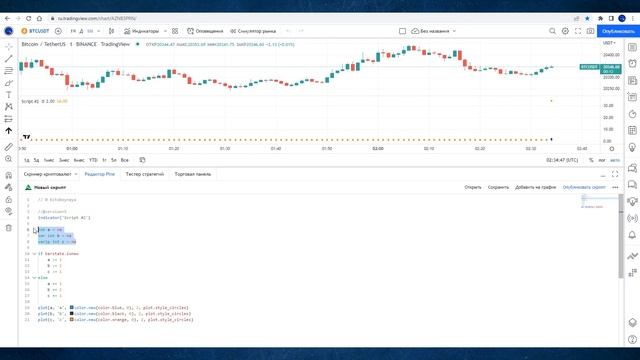The width and height of the screenshot is (640, 360).
Task: Open the indicator templates grid icon
Action: point(175,31)
